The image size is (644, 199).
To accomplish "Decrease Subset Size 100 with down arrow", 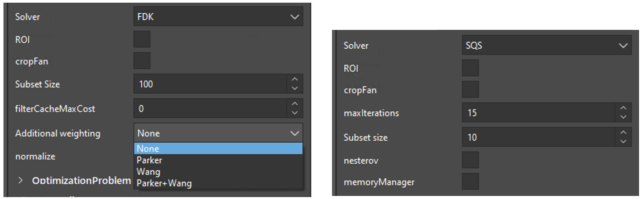I will coord(295,89).
